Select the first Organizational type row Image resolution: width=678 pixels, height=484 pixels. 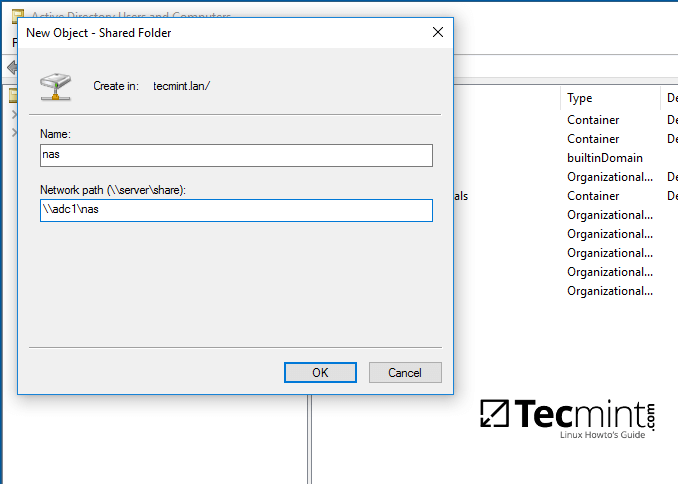tap(610, 177)
